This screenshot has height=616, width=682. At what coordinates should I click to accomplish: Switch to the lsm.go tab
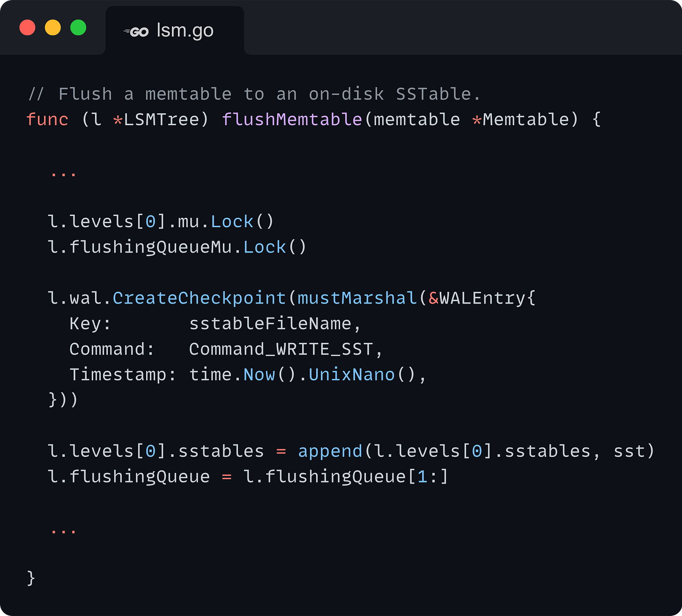click(175, 30)
